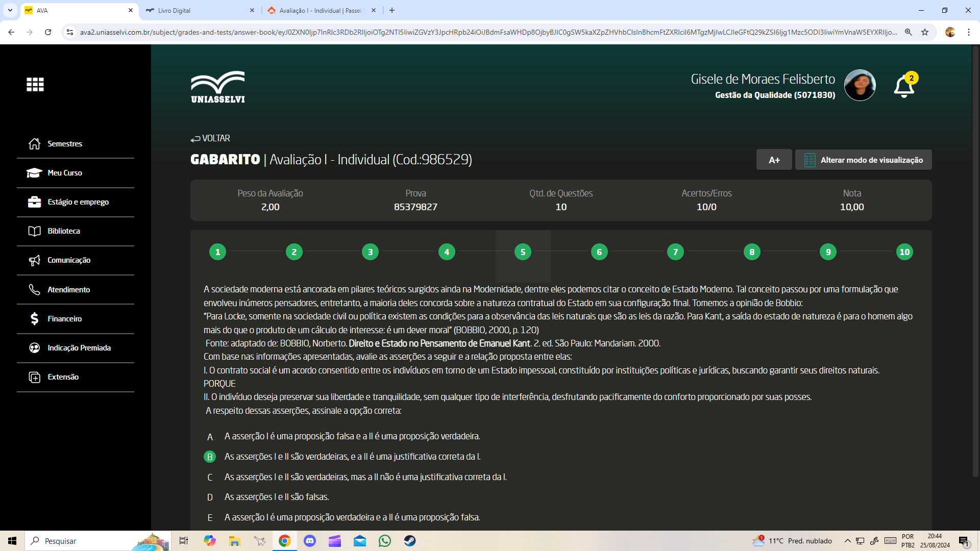Open user profile avatar picture
The height and width of the screenshot is (551, 980).
860,85
